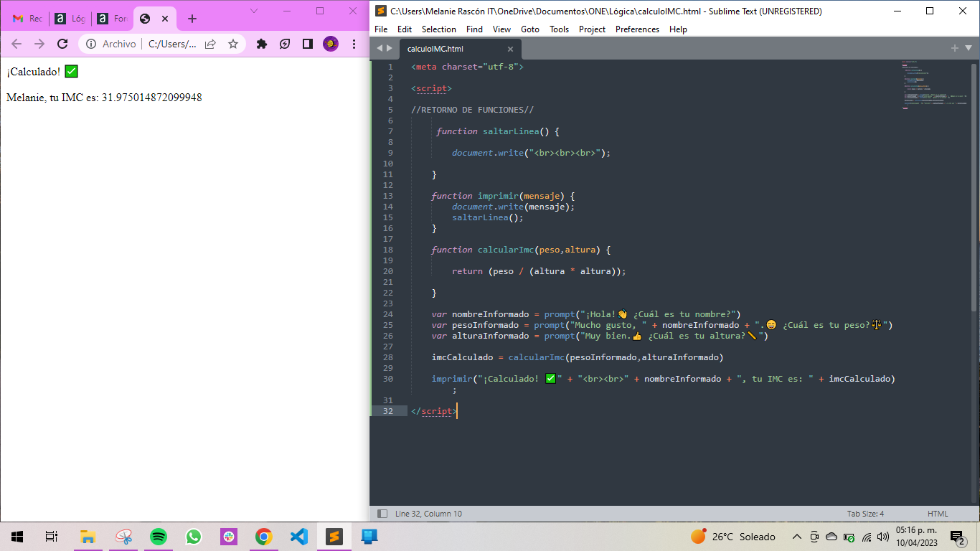Open weather widget 26°C Soleado
The height and width of the screenshot is (551, 980).
pos(733,537)
